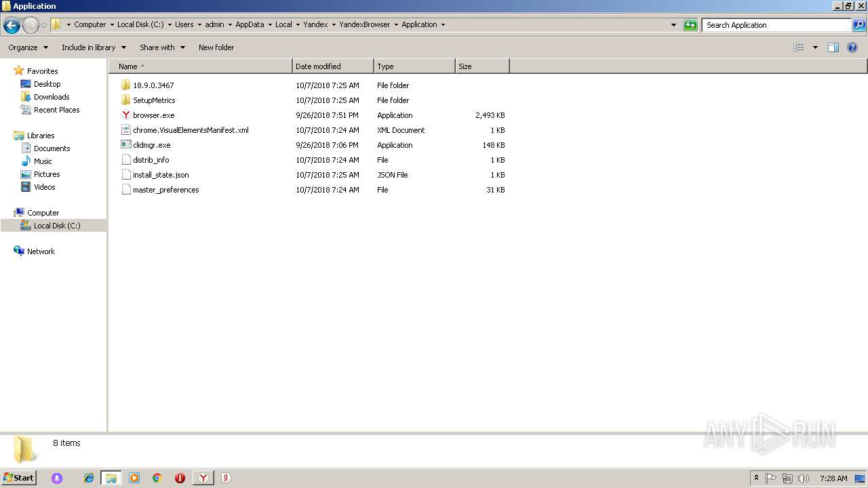
Task: Select Libraries in the navigation pane
Action: click(x=41, y=136)
